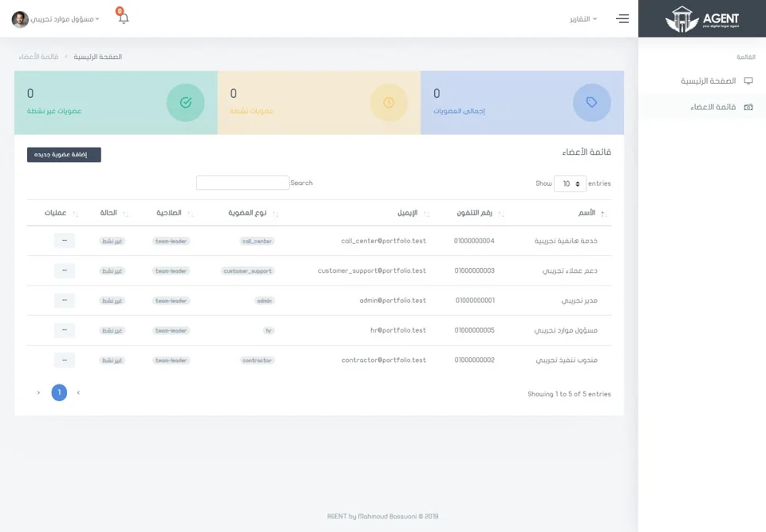Click غير نشط status badge in hr@portfolio.test row
766x532 pixels.
[112, 331]
